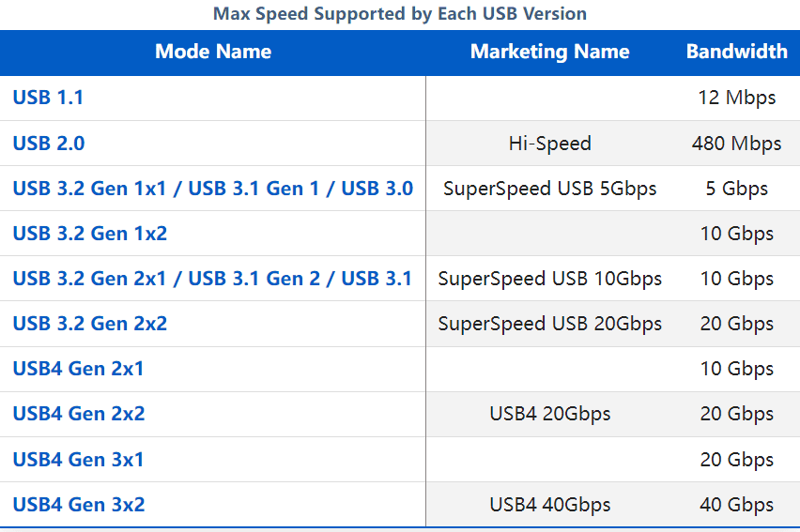
Task: Select the Hi-Speed marketing name cell
Action: click(x=549, y=144)
